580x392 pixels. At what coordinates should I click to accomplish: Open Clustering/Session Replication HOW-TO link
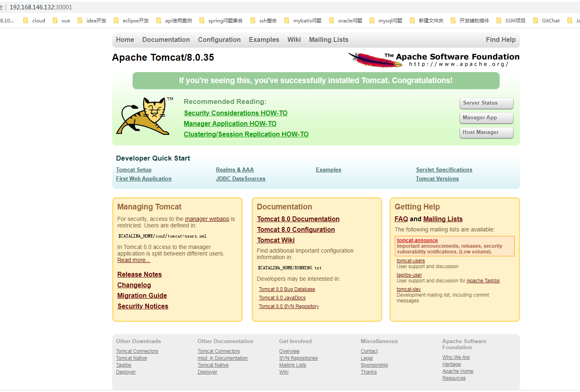[246, 134]
